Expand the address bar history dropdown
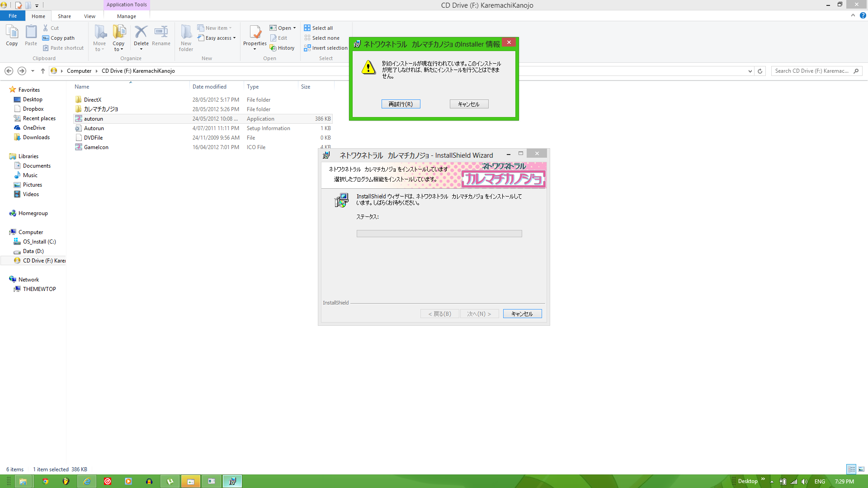Screen dimensions: 868x488 [x=750, y=71]
